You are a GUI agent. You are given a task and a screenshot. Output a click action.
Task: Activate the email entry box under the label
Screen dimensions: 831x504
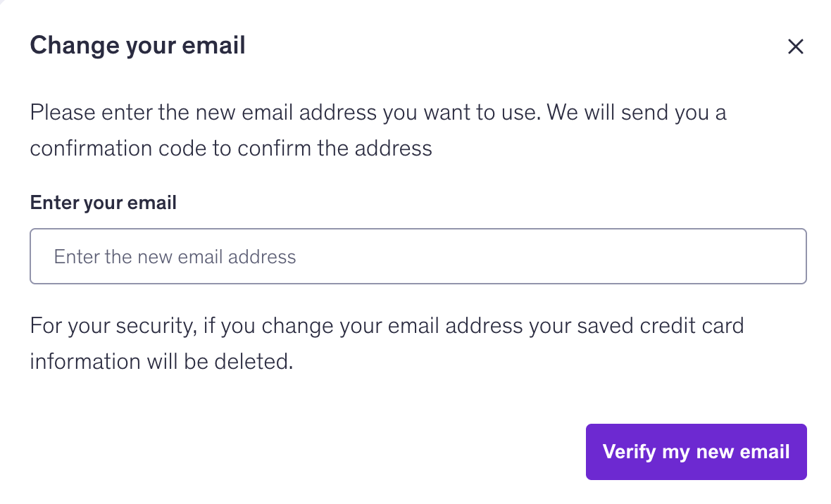(418, 256)
